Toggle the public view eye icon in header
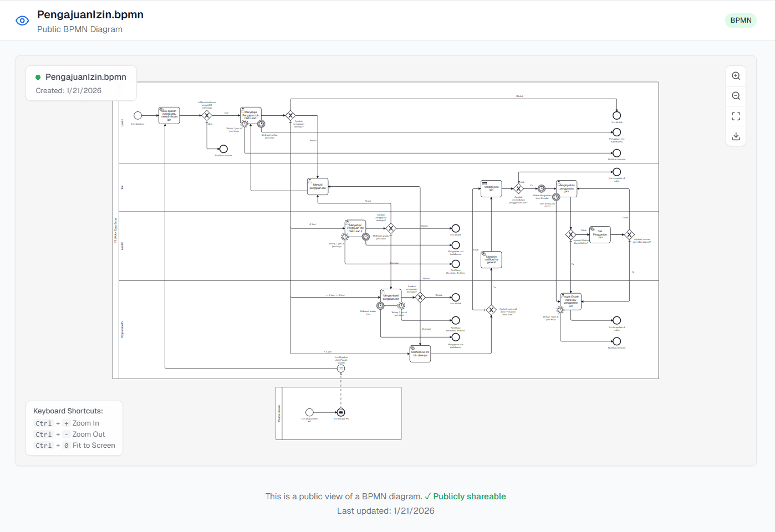Screen dimensions: 775x532 [22, 20]
